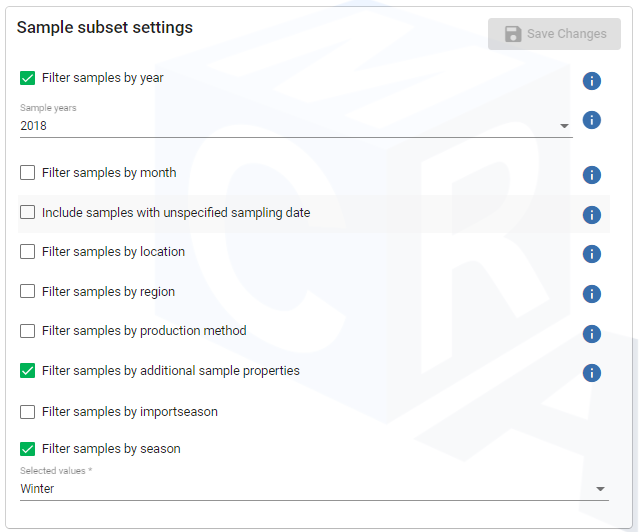Image resolution: width=639 pixels, height=532 pixels.
Task: Click info icon for Filter samples by location
Action: (x=591, y=254)
